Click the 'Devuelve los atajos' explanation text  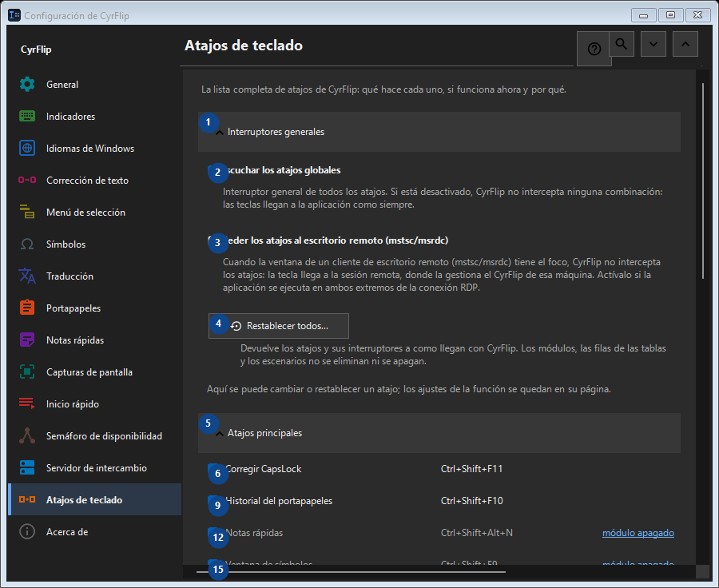(x=453, y=355)
